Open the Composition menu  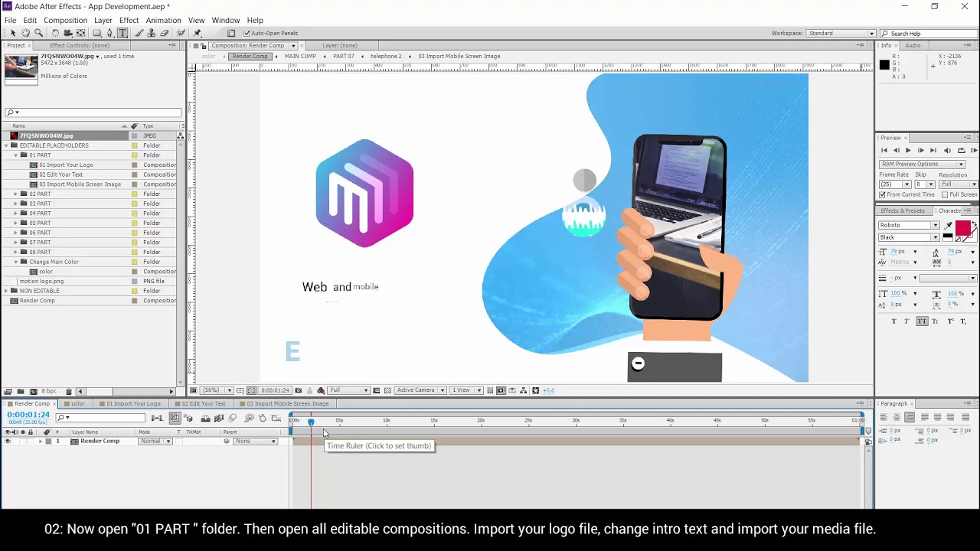[65, 20]
